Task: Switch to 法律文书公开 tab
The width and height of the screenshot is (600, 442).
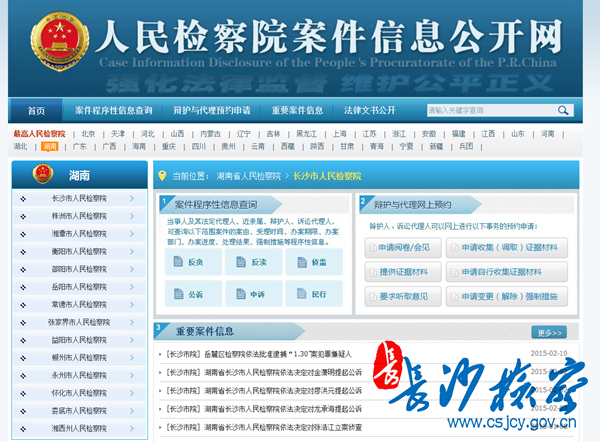Action: [370, 110]
